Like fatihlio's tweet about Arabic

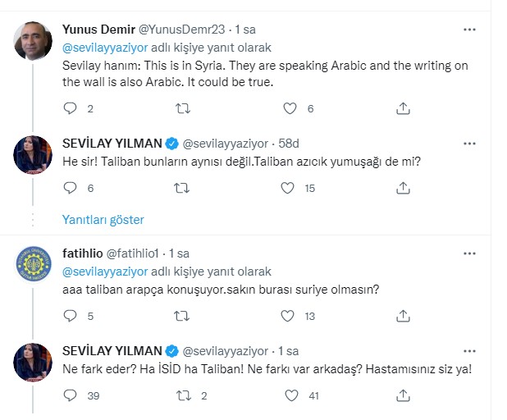[x=289, y=316]
